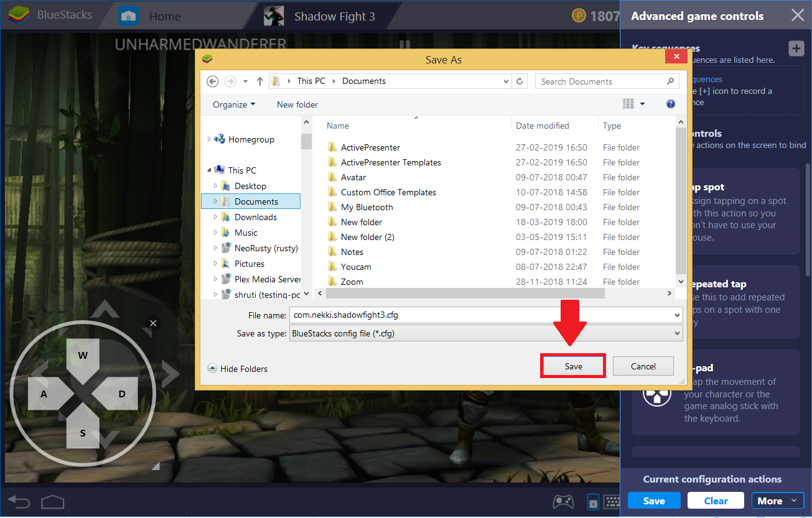Viewport: 812px width, 518px height.
Task: Open the More dropdown in game controls
Action: pos(777,501)
